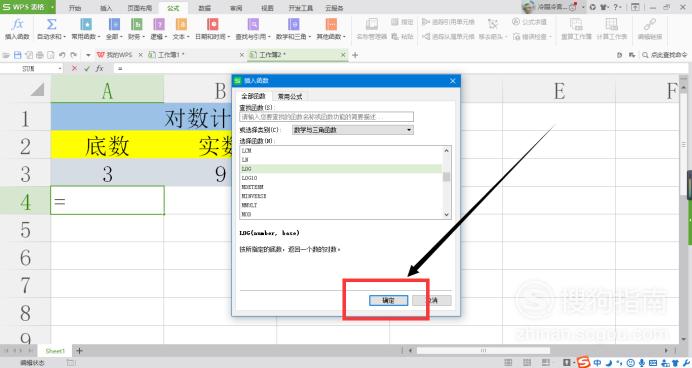Screen dimensions: 692x368
Task: Add a new document tab with plus
Action: pyautogui.click(x=355, y=55)
